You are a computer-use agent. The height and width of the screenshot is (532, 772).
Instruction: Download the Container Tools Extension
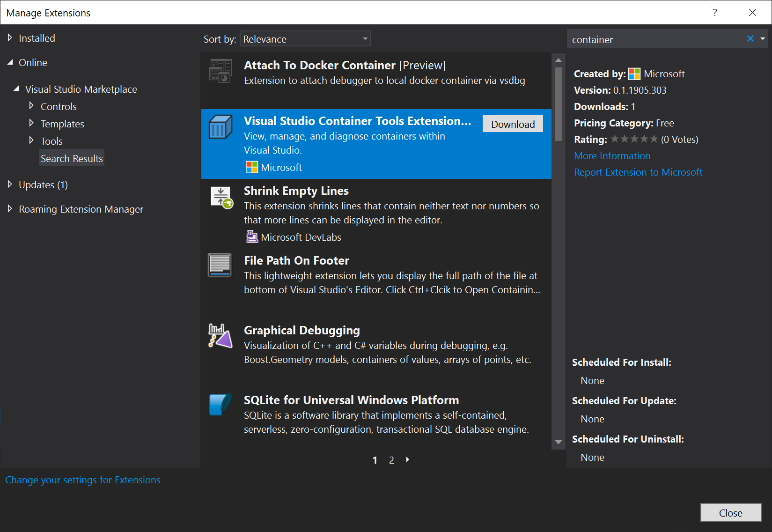coord(513,124)
